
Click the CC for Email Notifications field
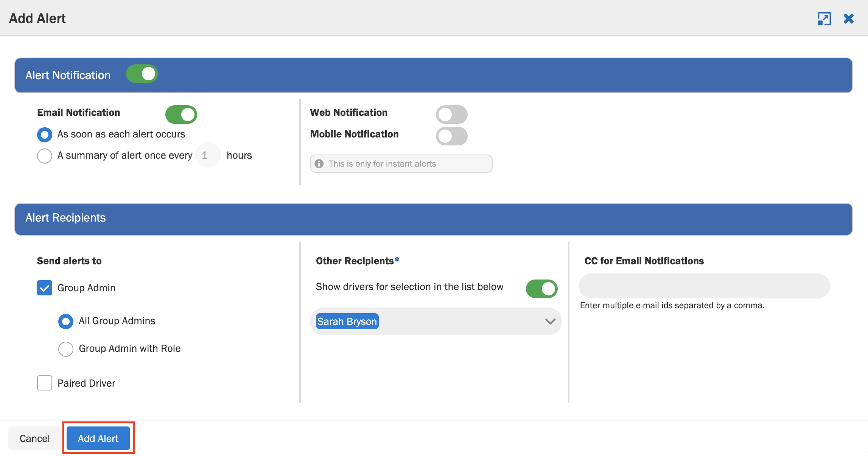click(704, 286)
